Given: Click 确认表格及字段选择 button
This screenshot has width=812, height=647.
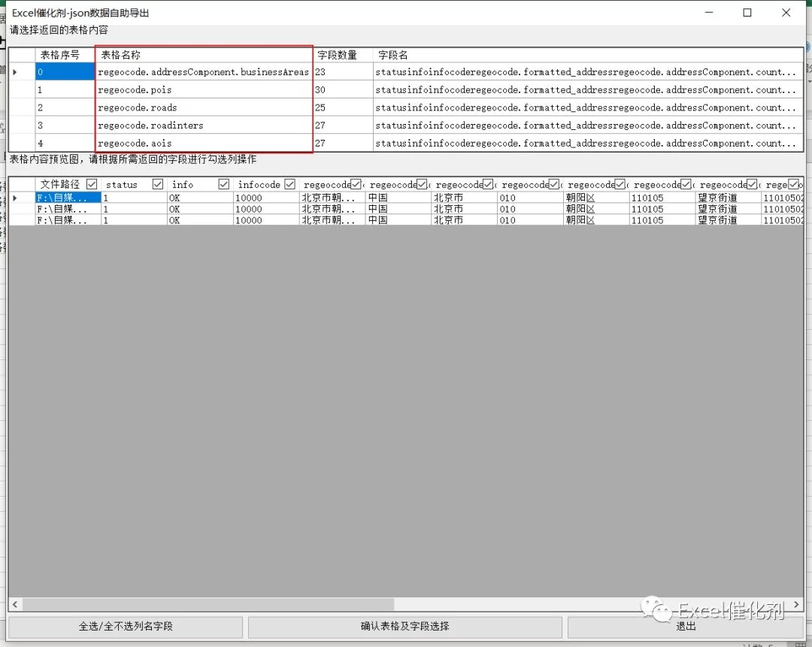Looking at the screenshot, I should point(405,626).
